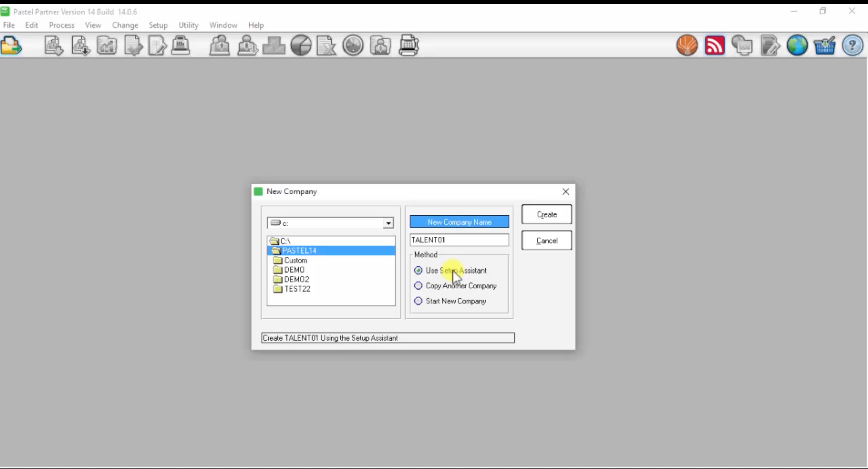The image size is (868, 469).
Task: Open the blue globe web icon
Action: [797, 45]
